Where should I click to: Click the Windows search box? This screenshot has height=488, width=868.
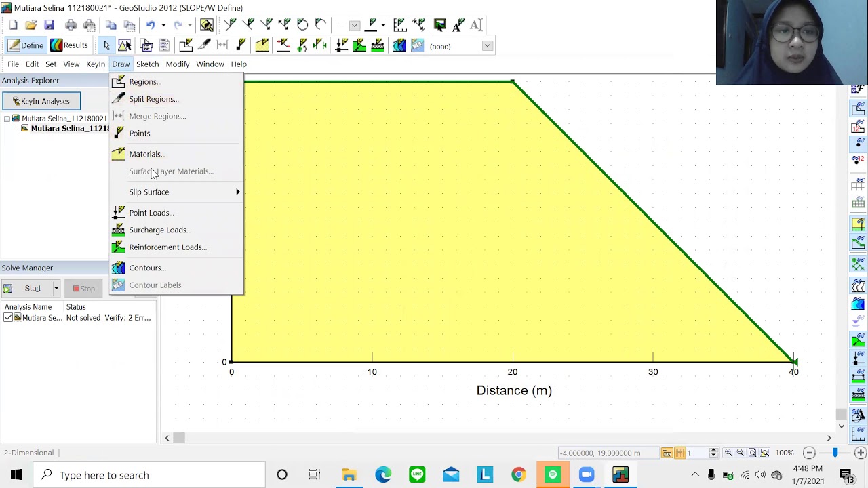pyautogui.click(x=149, y=475)
